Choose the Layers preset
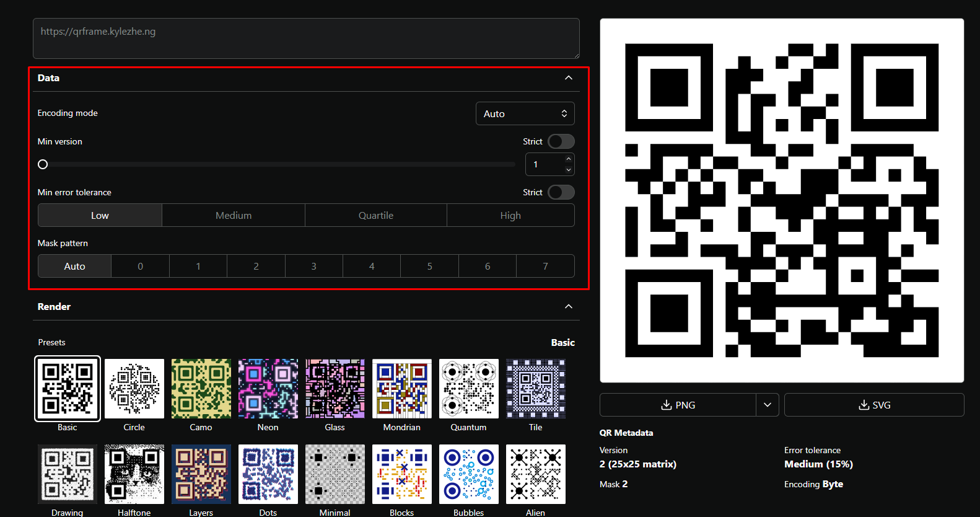This screenshot has width=980, height=517. coord(201,474)
